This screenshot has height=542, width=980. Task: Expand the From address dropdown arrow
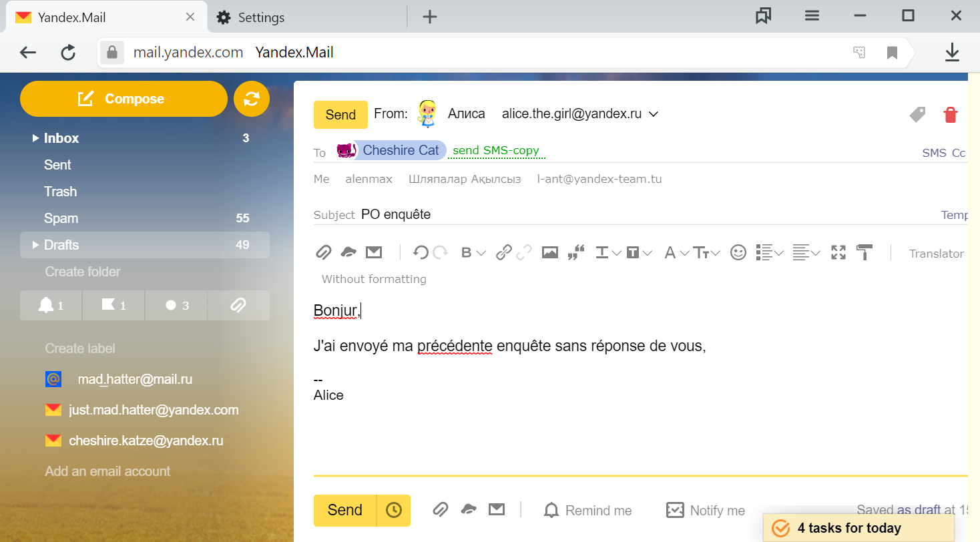654,114
